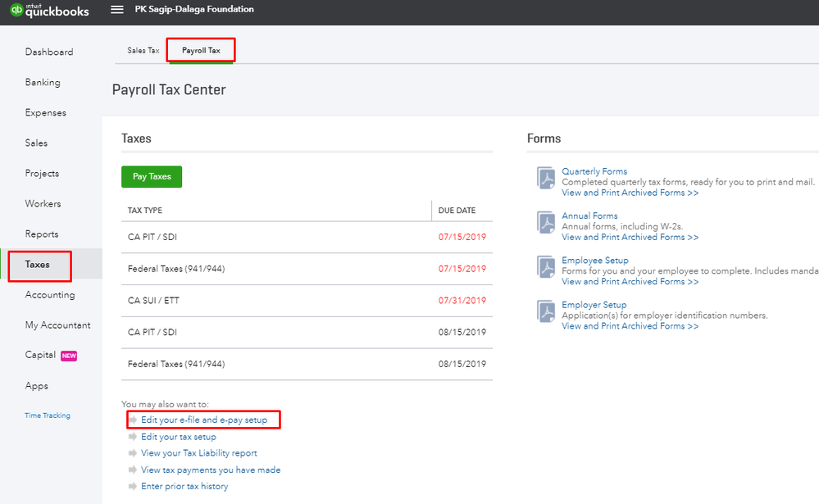Viewport: 819px width, 504px height.
Task: Open the Quarterly Forms link
Action: click(594, 171)
